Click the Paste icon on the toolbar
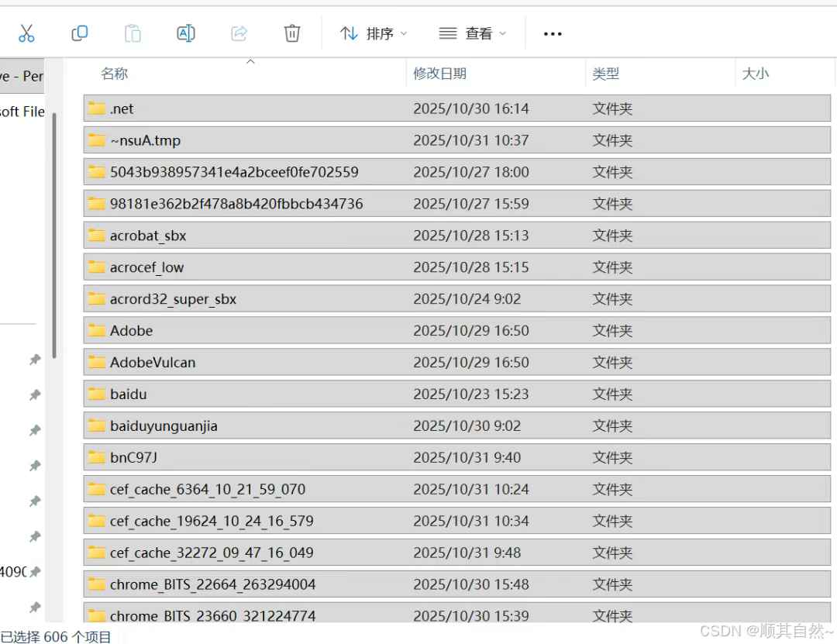Screen dimensions: 837x644 point(133,33)
